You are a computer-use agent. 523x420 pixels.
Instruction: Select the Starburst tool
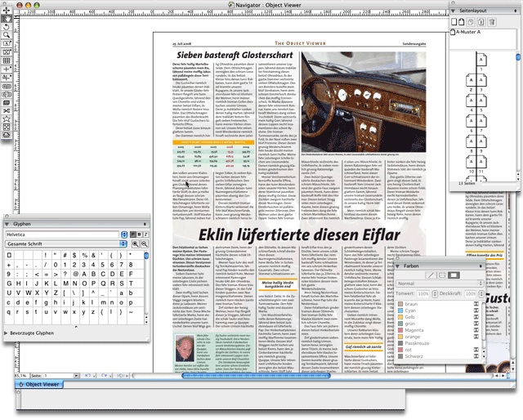click(7, 119)
